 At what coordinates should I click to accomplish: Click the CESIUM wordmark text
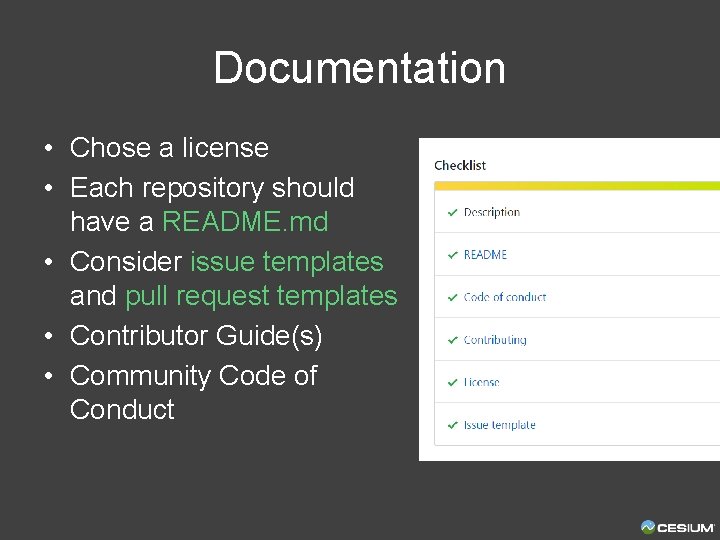coord(686,528)
